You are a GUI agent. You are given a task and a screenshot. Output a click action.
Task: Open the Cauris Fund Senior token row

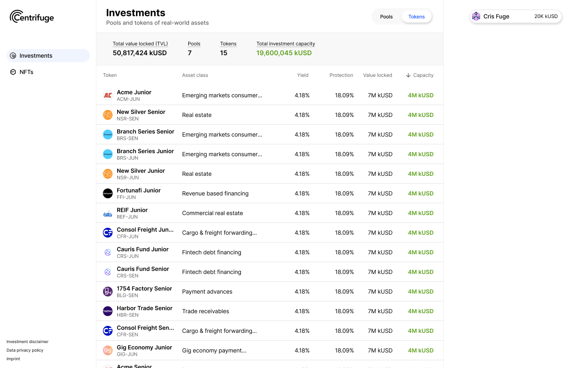(269, 272)
